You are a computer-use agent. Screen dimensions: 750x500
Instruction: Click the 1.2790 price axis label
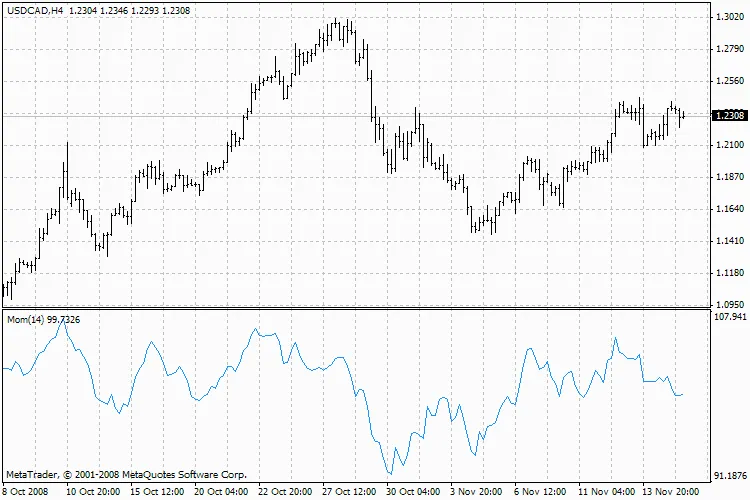tap(728, 49)
